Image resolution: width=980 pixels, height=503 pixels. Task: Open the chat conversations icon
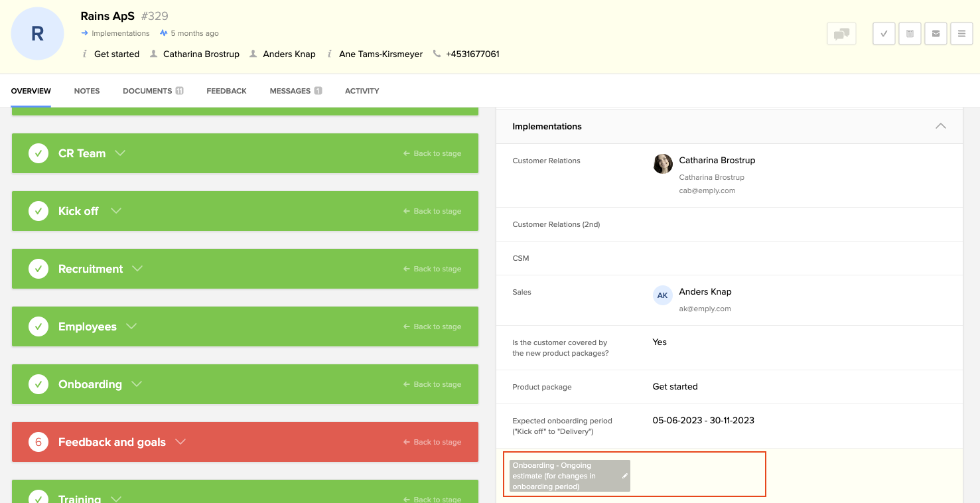pos(841,34)
